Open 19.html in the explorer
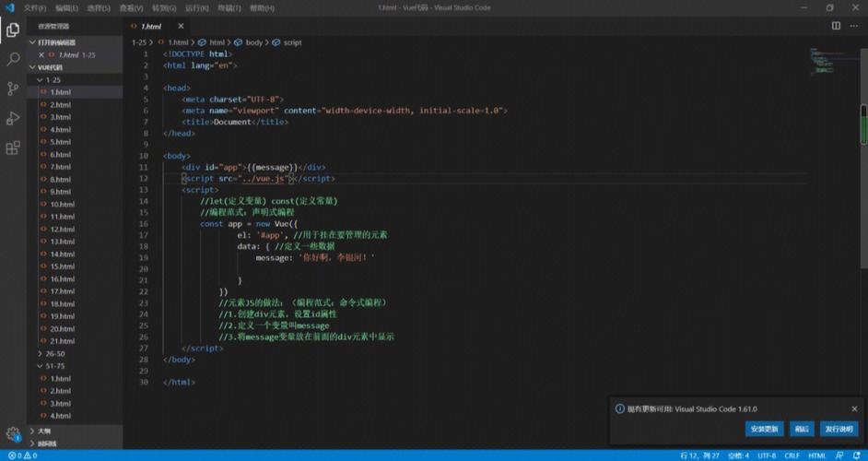Viewport: 868px width, 461px height. [62, 316]
